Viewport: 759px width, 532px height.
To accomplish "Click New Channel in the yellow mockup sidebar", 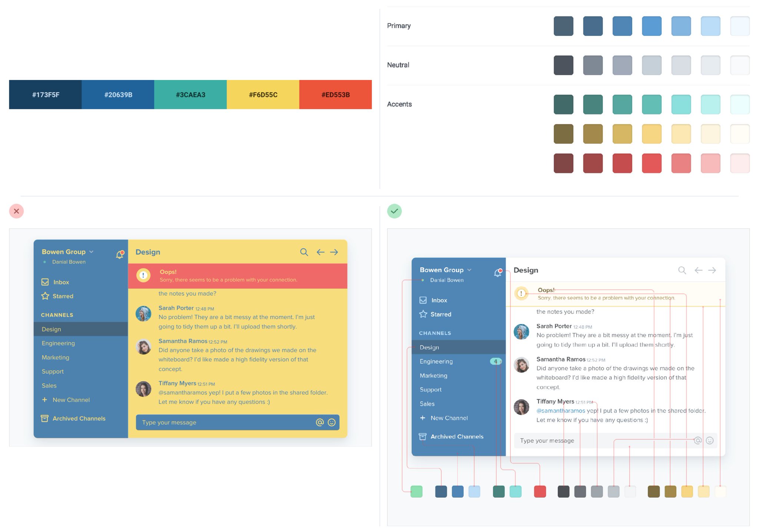I will click(66, 400).
